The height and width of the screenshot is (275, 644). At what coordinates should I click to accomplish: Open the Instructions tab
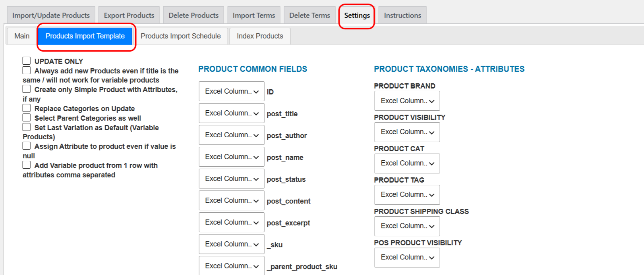click(402, 15)
